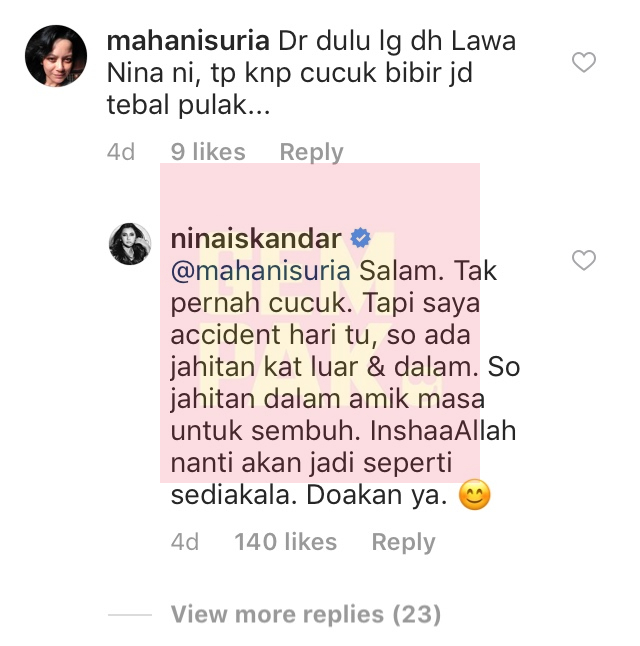640x646 pixels.
Task: Open mahanisuria's profile picture
Action: coord(56,56)
